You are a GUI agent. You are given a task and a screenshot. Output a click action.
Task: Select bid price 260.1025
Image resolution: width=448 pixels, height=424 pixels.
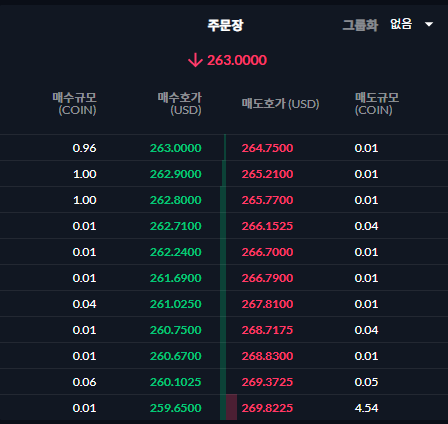pos(176,382)
